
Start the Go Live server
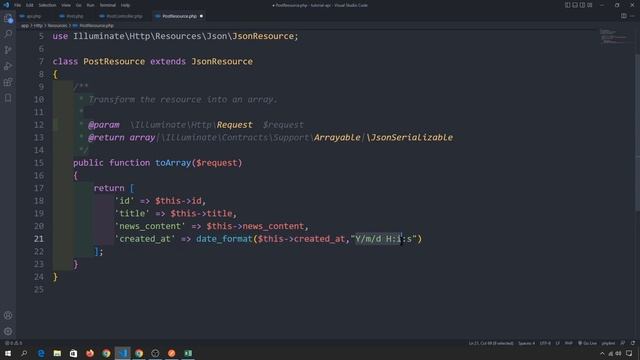coord(587,343)
